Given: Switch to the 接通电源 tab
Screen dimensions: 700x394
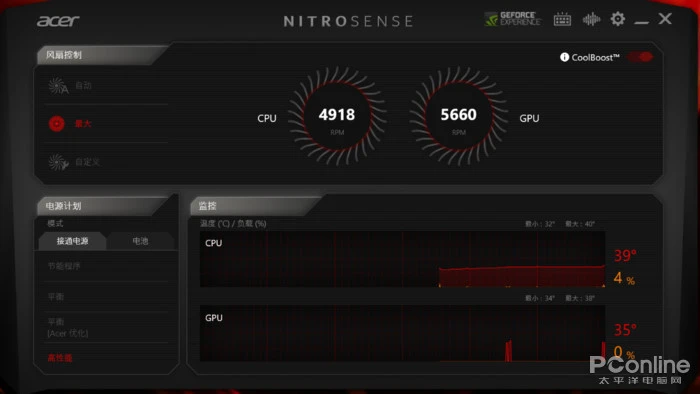Looking at the screenshot, I should click(x=72, y=241).
